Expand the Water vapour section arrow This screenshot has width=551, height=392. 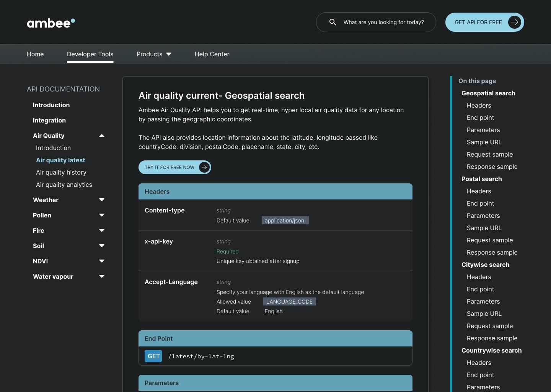click(102, 276)
